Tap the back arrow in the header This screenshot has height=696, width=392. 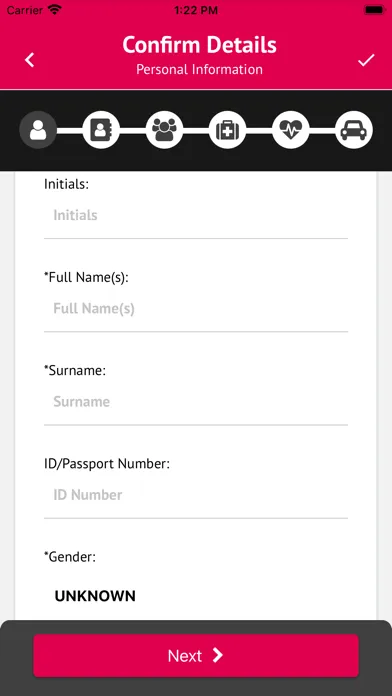(x=29, y=60)
